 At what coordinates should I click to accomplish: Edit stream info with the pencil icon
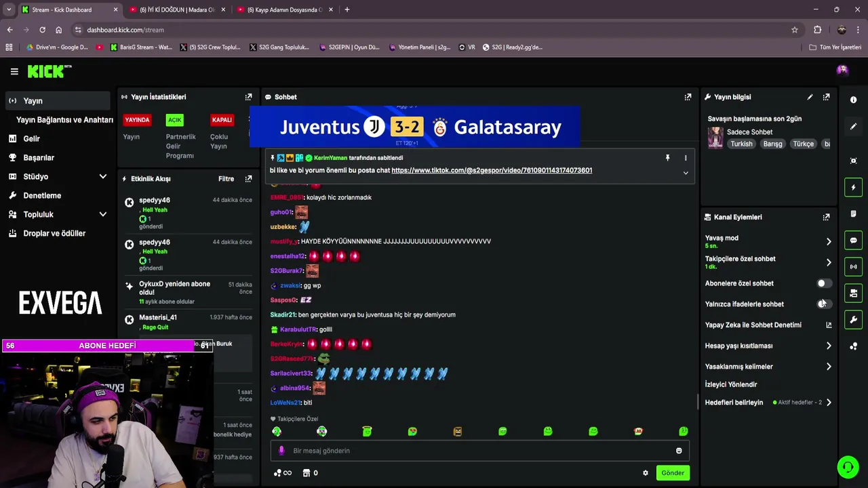coord(810,97)
